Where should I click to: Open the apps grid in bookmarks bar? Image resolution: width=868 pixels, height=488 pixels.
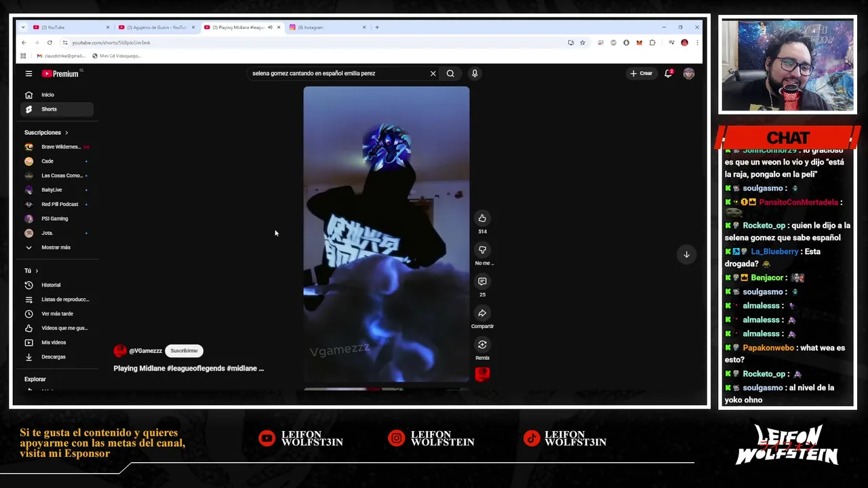[x=23, y=56]
